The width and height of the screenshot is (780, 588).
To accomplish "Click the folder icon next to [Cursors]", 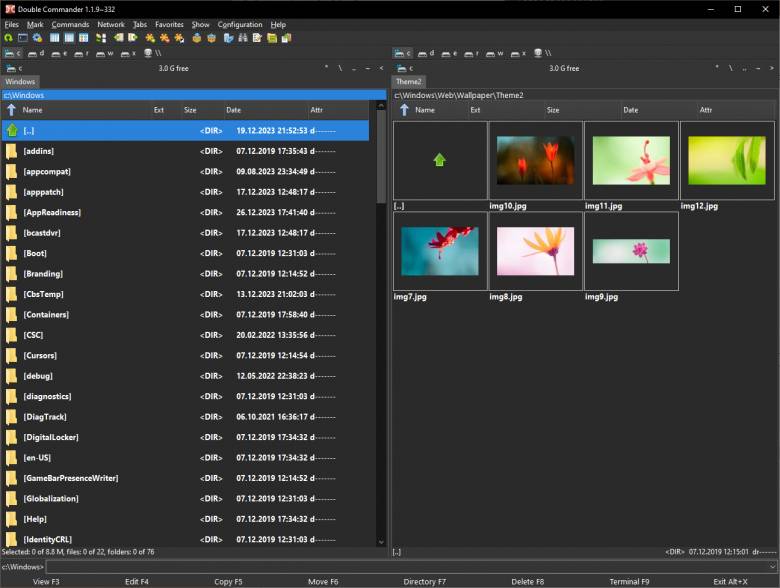I will (x=12, y=355).
